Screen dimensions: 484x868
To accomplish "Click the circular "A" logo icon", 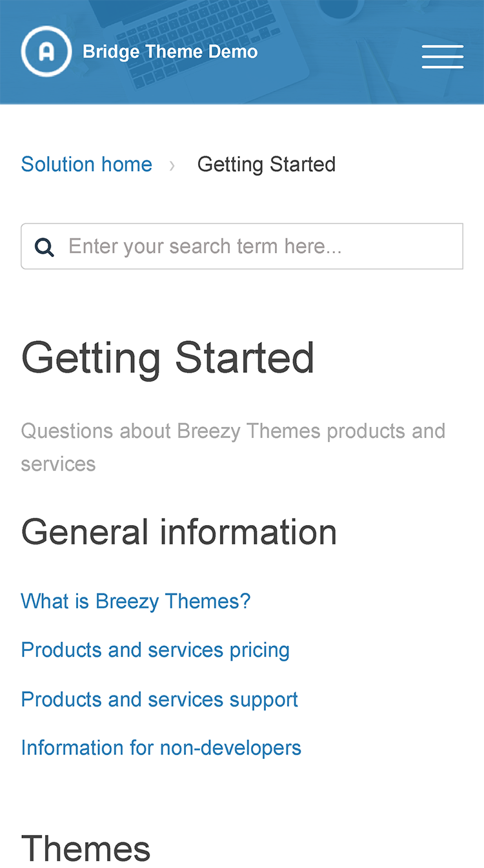I will click(46, 52).
